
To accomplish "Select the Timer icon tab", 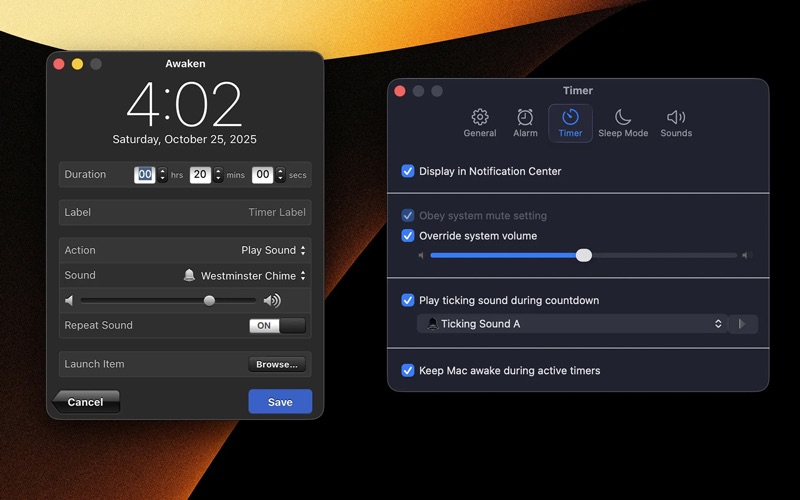I will (570, 123).
